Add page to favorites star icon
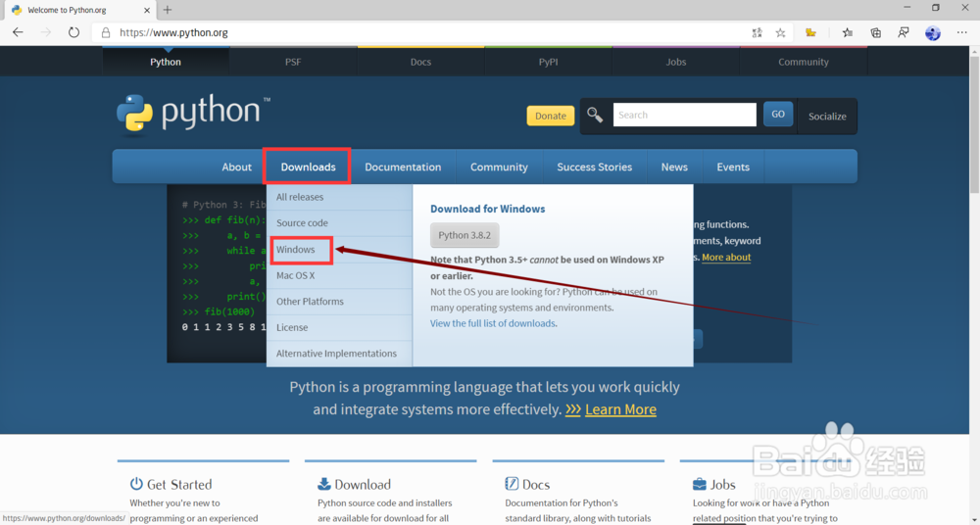Viewport: 980px width, 525px height. (x=781, y=32)
